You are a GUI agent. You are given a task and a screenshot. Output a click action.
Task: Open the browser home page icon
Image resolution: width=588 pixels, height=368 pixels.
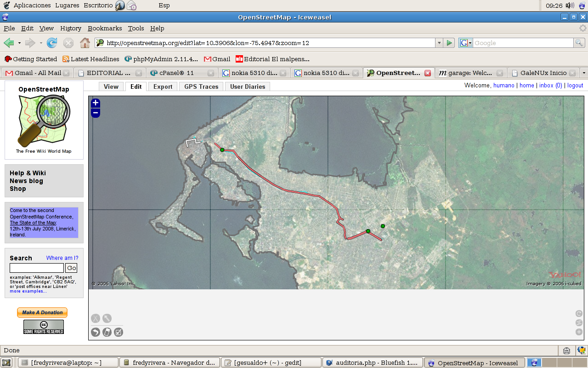pos(85,43)
